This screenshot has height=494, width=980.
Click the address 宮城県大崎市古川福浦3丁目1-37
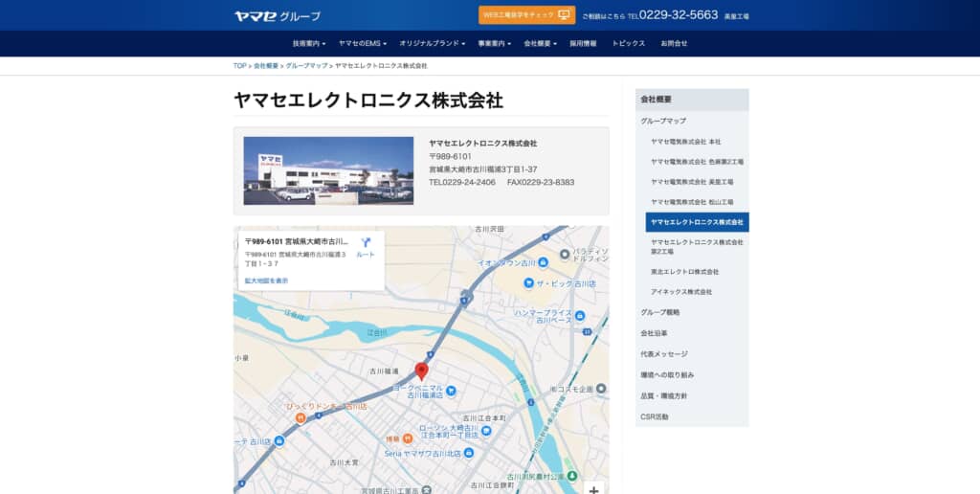click(x=483, y=169)
